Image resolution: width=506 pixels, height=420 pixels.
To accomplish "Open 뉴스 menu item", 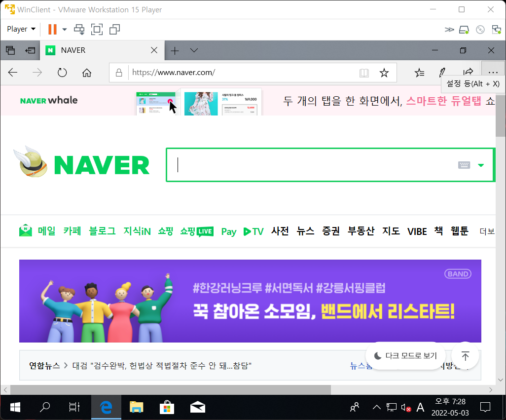I will pyautogui.click(x=305, y=231).
